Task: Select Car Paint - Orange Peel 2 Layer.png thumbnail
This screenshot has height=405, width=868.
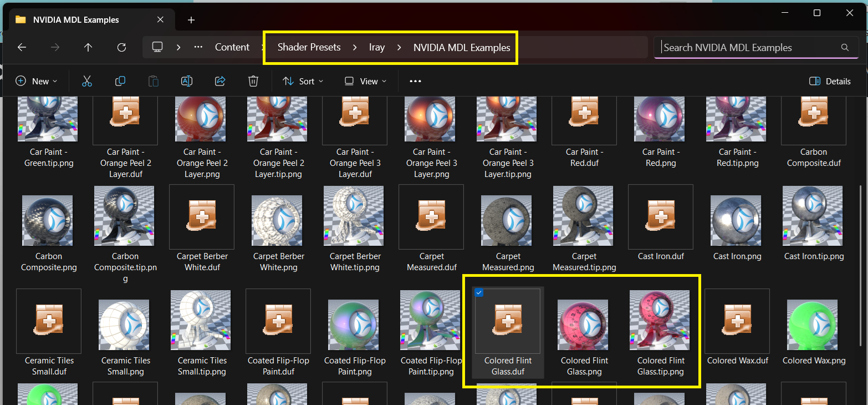Action: [201, 119]
